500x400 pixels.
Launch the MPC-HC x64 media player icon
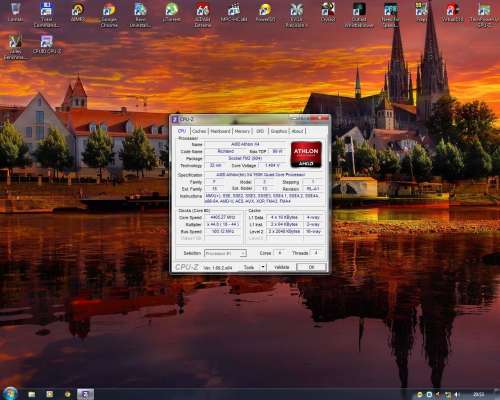tap(234, 12)
